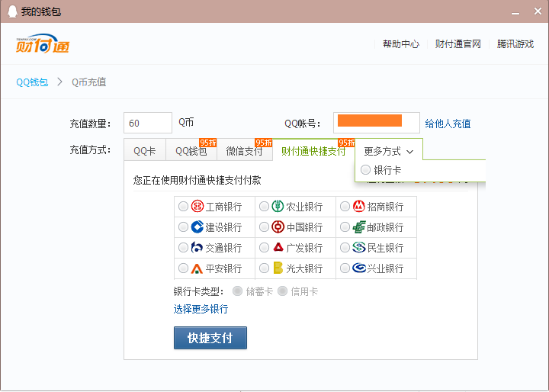
Task: Switch to the QQ卡 tab
Action: click(x=145, y=151)
